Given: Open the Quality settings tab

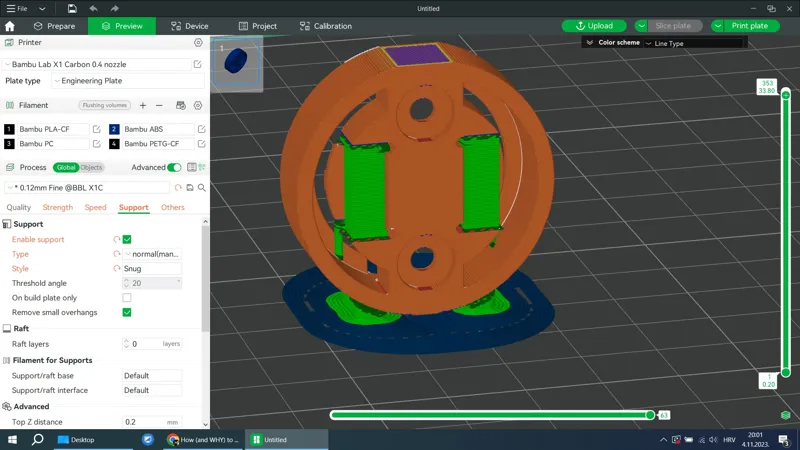Looking at the screenshot, I should [x=19, y=207].
